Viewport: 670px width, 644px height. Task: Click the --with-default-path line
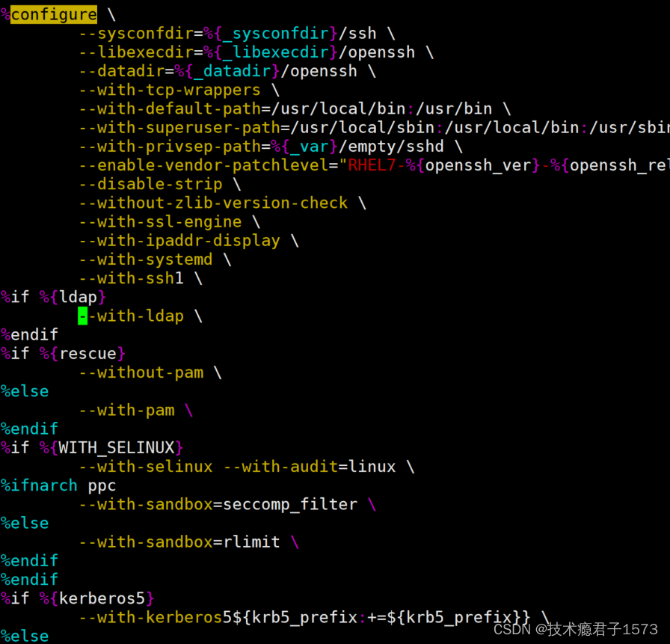click(x=295, y=108)
